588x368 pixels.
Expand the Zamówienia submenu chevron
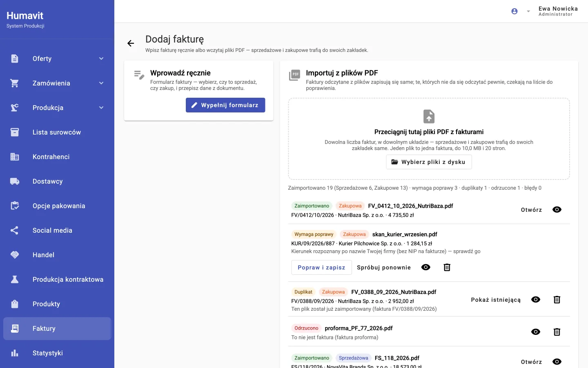[101, 83]
